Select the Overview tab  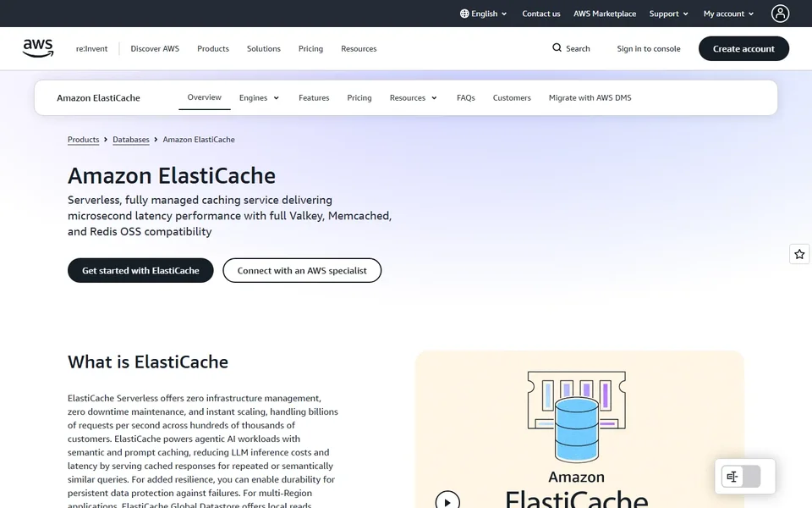[204, 97]
